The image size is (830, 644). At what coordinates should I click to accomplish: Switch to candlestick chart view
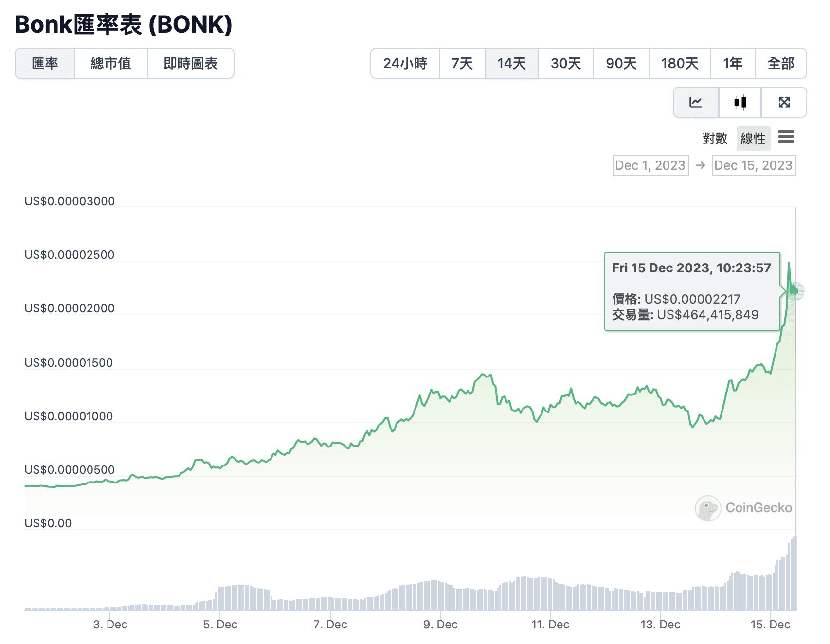click(x=740, y=102)
